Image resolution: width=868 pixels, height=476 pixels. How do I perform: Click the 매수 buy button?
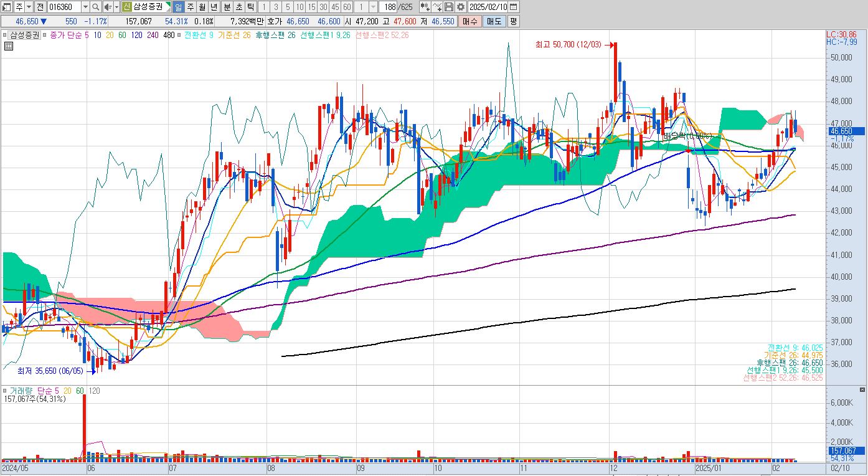469,21
